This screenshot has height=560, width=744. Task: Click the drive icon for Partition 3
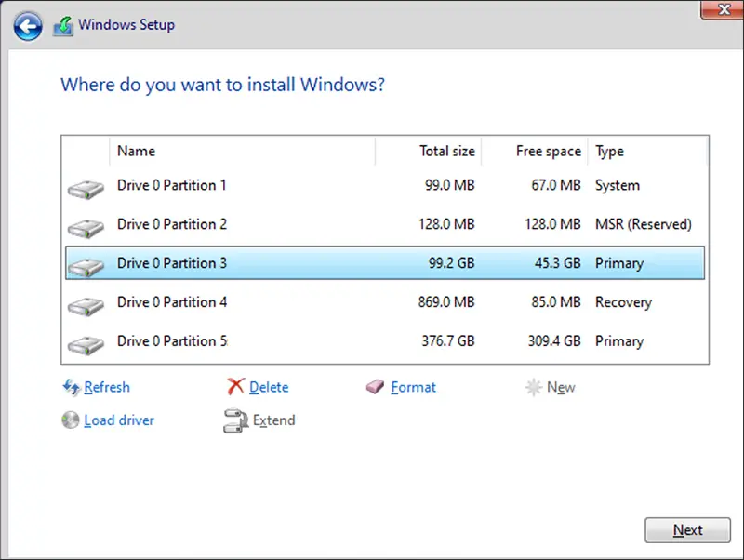(86, 267)
